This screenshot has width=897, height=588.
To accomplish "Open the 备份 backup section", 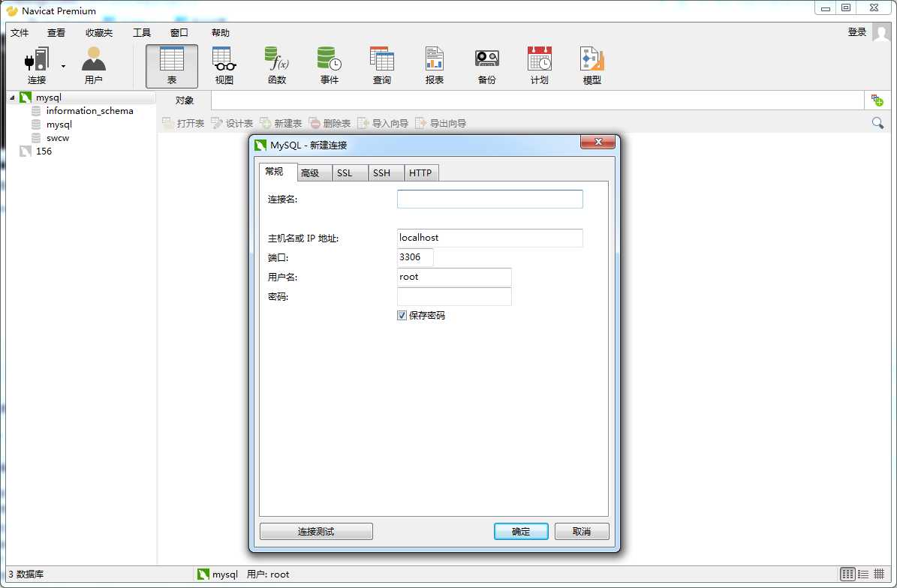I will pos(487,66).
